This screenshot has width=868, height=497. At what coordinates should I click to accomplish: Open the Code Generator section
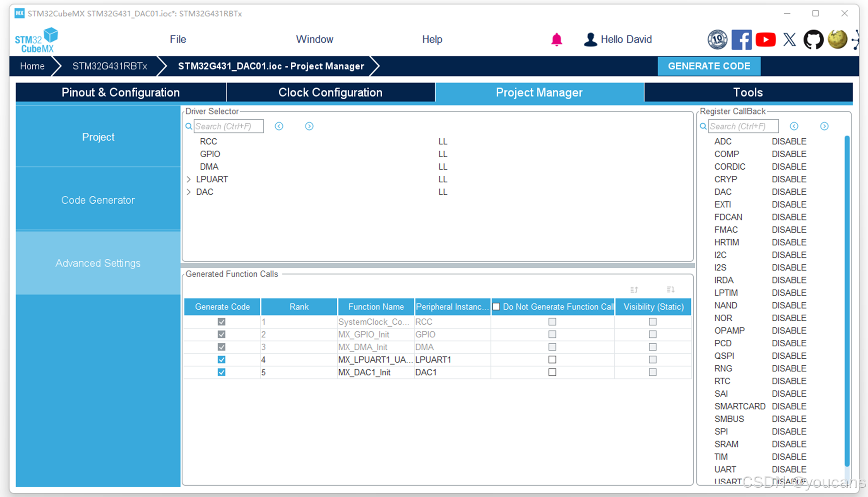(98, 200)
